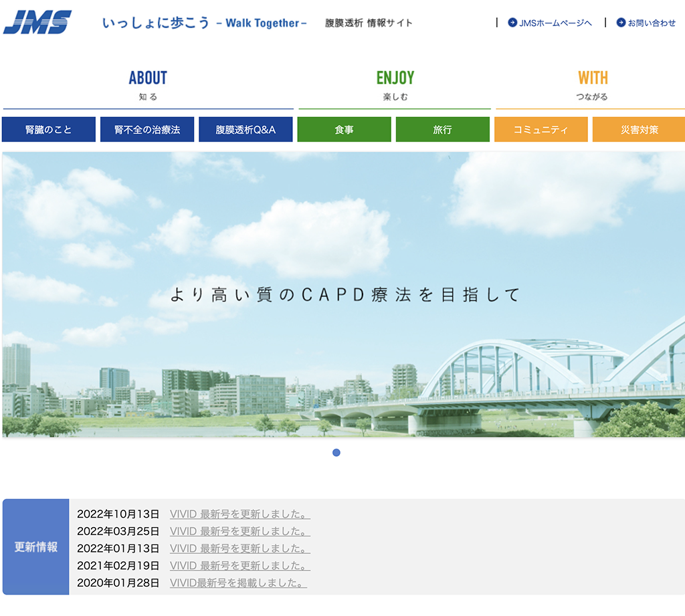Click arrow icon beside JMSホームページへ
The image size is (685, 616).
click(x=512, y=23)
